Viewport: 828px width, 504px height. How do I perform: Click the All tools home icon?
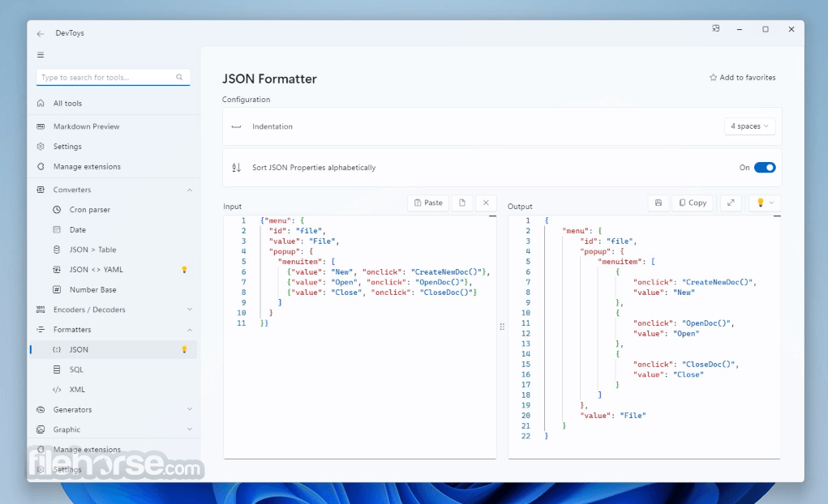coord(41,104)
